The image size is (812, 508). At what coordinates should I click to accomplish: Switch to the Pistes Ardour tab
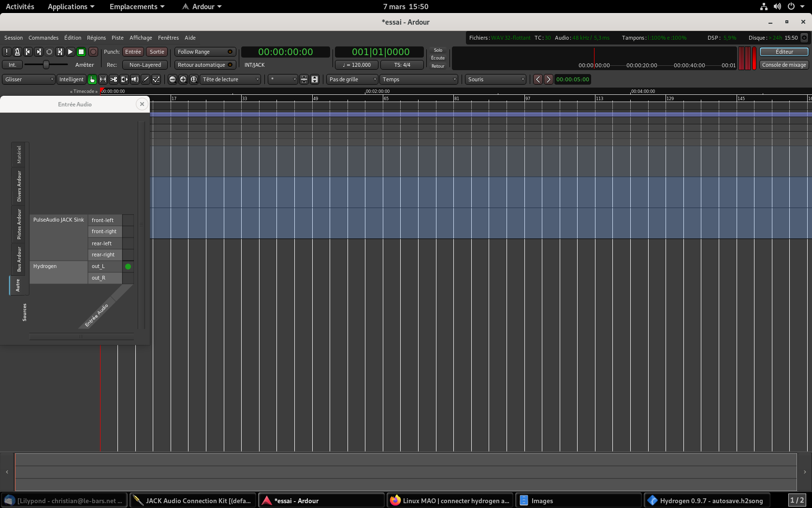(19, 224)
